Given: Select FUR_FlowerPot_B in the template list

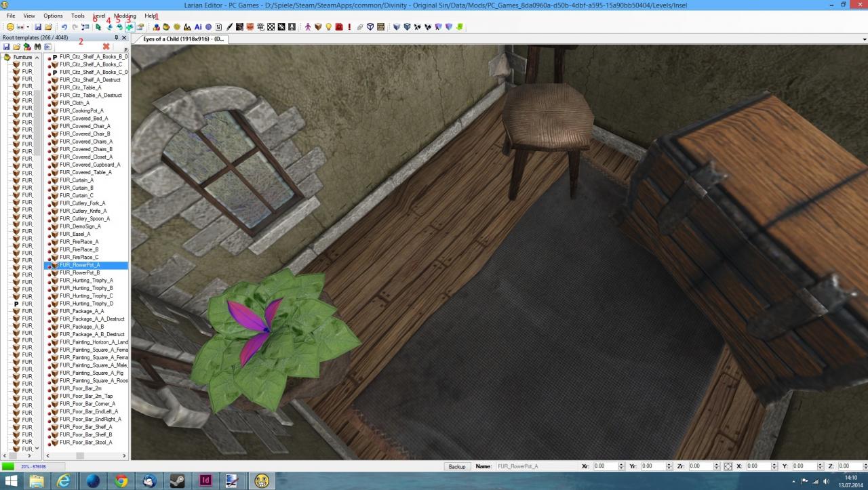Looking at the screenshot, I should pos(80,272).
